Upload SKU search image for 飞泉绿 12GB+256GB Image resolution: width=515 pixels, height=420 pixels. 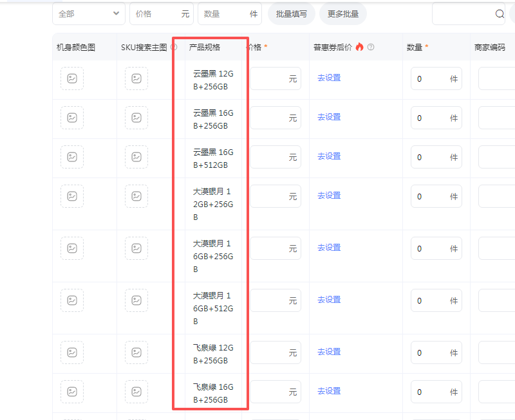pyautogui.click(x=136, y=352)
